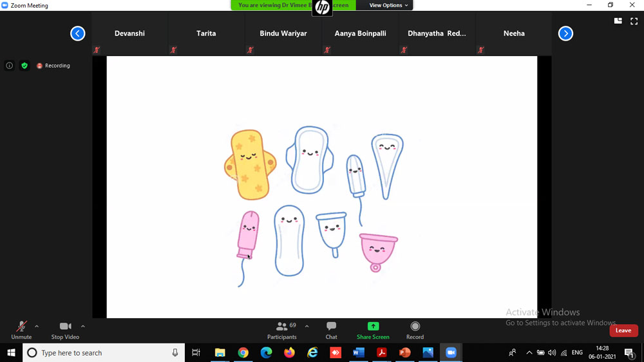
Task: Click the green encryption shield icon
Action: tap(24, 65)
